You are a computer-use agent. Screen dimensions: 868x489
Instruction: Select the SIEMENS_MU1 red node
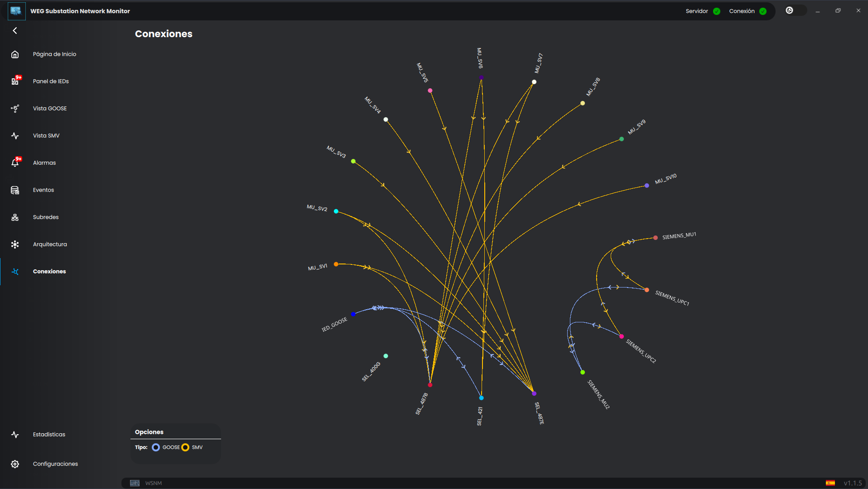[x=656, y=238]
